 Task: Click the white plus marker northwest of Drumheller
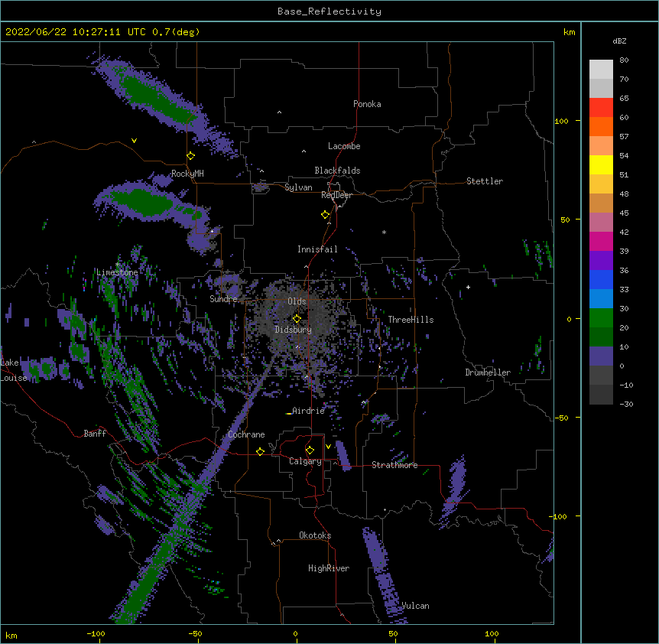tap(468, 287)
